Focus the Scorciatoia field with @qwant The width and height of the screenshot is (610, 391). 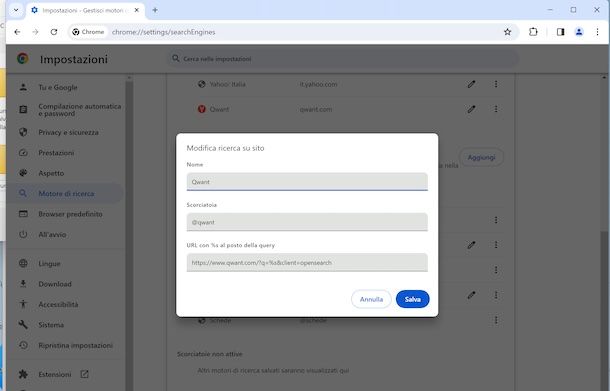click(307, 222)
